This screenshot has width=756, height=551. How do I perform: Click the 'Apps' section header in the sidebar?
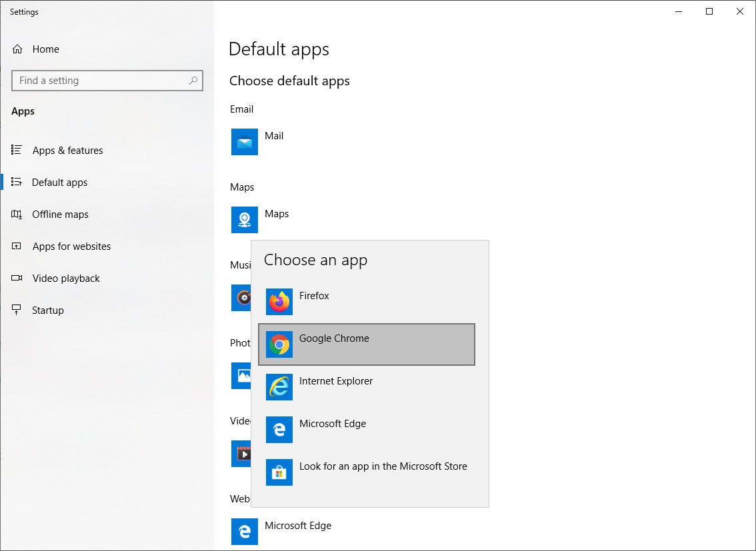point(23,111)
